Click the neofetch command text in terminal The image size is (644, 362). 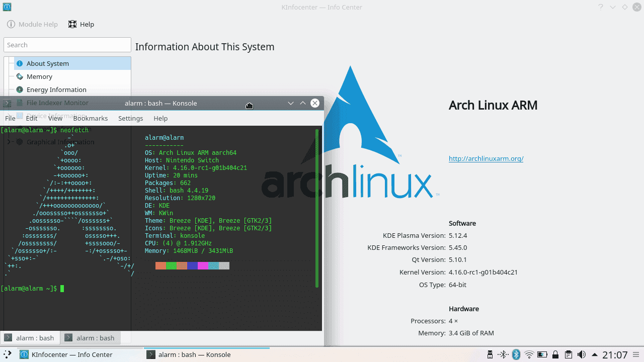[74, 130]
